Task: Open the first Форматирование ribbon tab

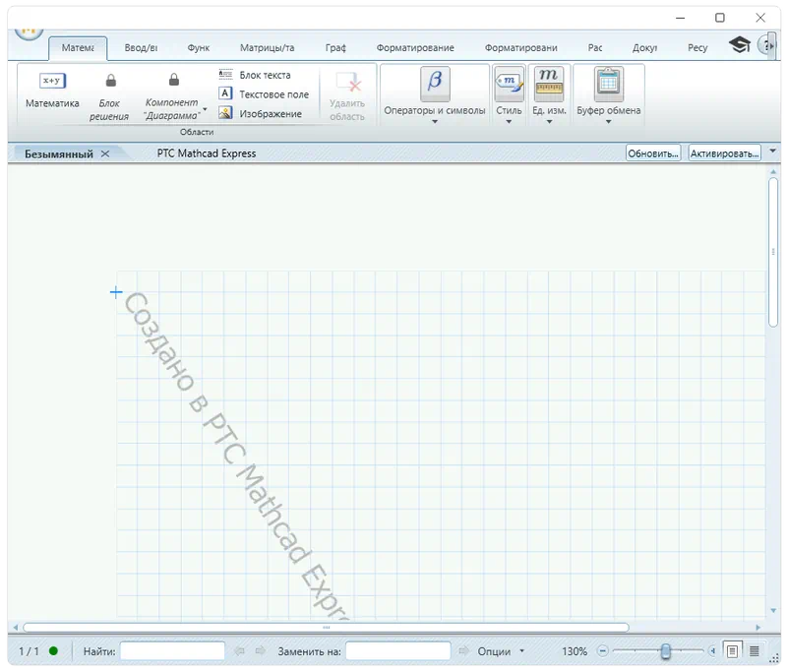Action: pyautogui.click(x=415, y=47)
